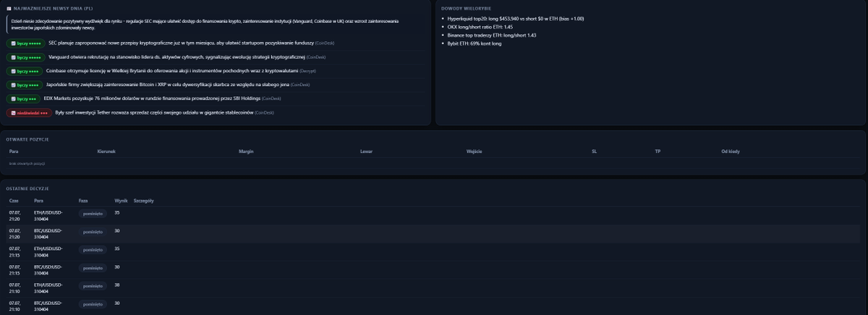Select the Binance top traderzy ETH 1.43 line
Screen dimensions: 868x315
pyautogui.click(x=492, y=35)
